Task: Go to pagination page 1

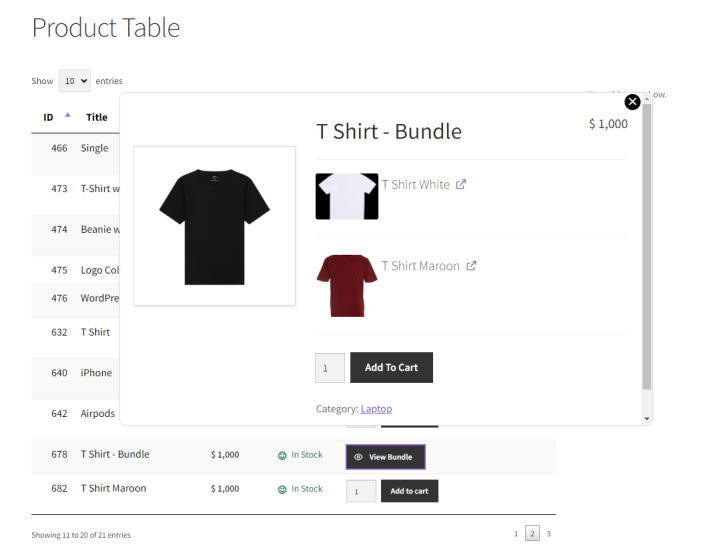Action: 516,534
